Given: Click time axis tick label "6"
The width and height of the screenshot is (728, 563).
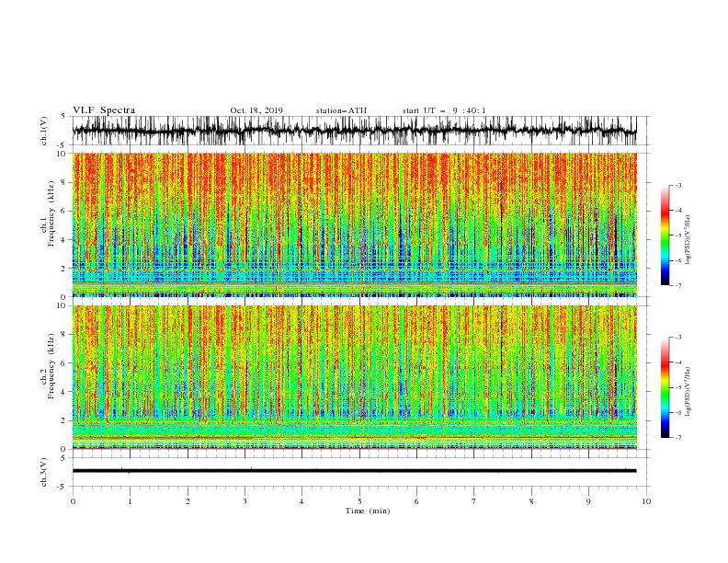Looking at the screenshot, I should click(x=416, y=501).
